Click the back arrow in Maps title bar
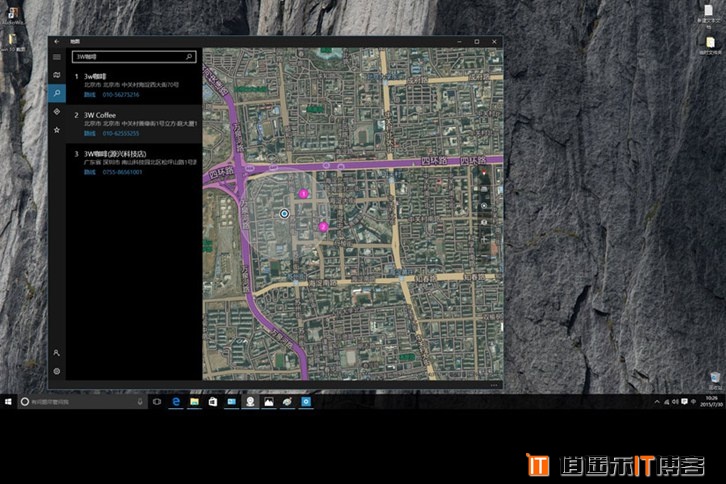726x484 pixels. point(56,42)
